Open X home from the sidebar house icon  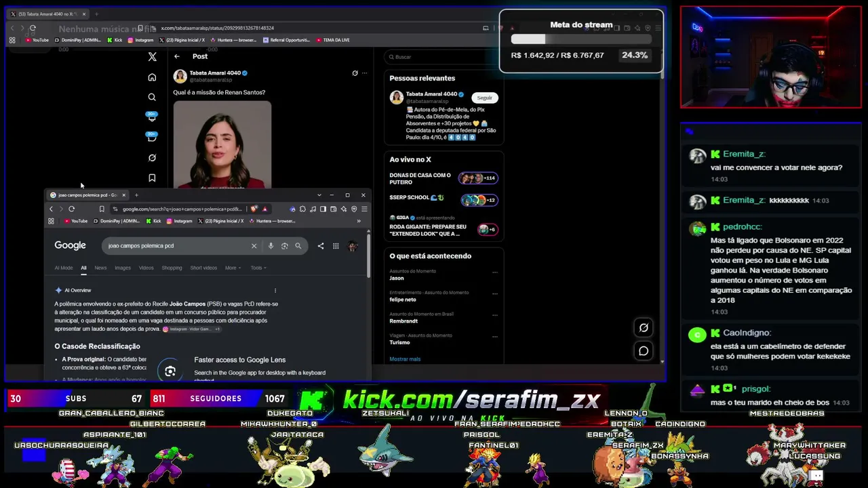pos(152,77)
